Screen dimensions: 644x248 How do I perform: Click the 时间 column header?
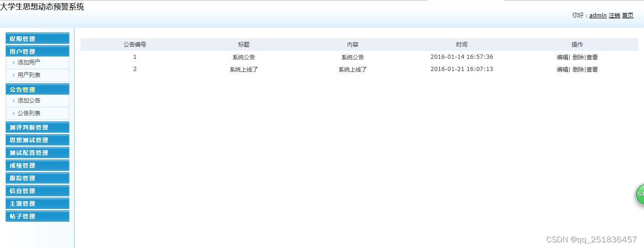point(462,44)
